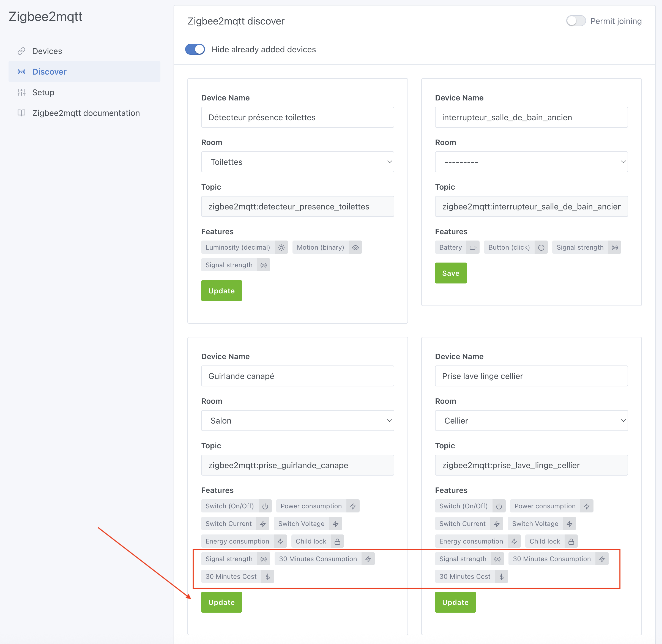This screenshot has height=644, width=662.
Task: Open the Room dropdown showing Toilettes
Action: [297, 162]
